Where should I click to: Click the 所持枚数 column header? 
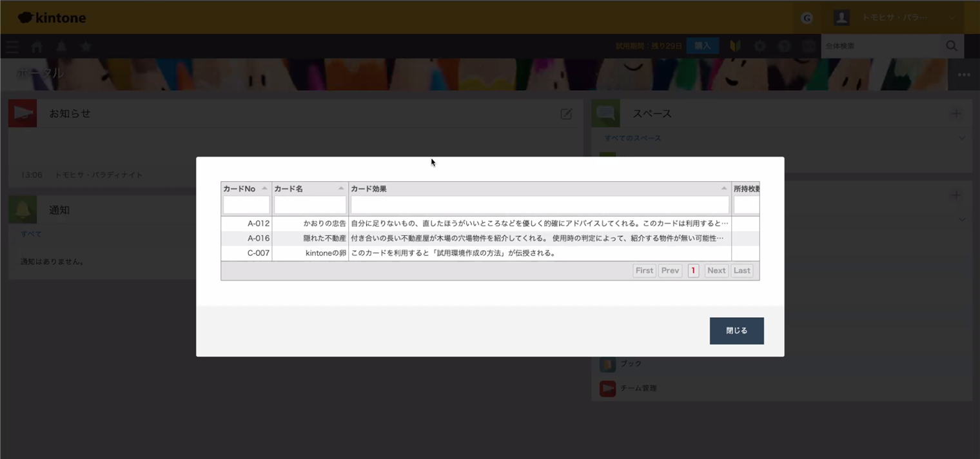pos(746,189)
